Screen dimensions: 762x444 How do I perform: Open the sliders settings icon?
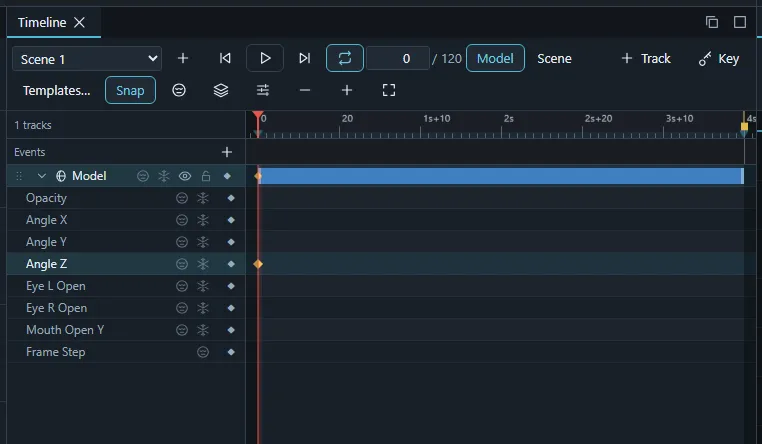263,90
